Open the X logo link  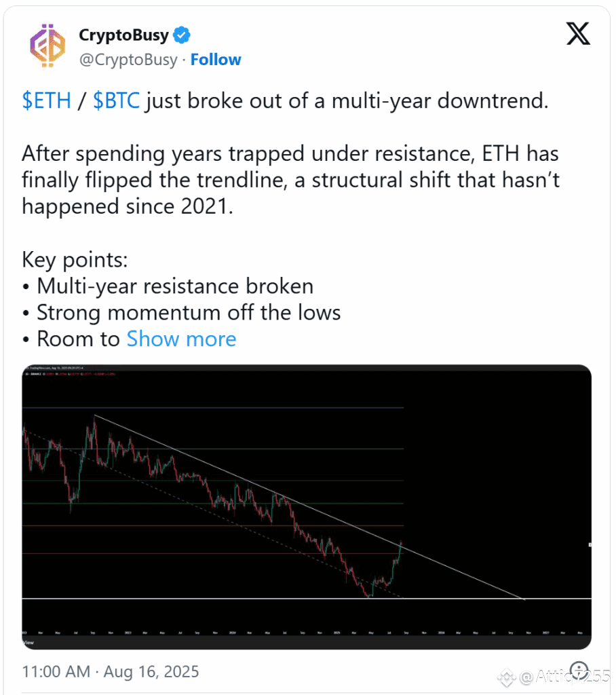coord(578,34)
